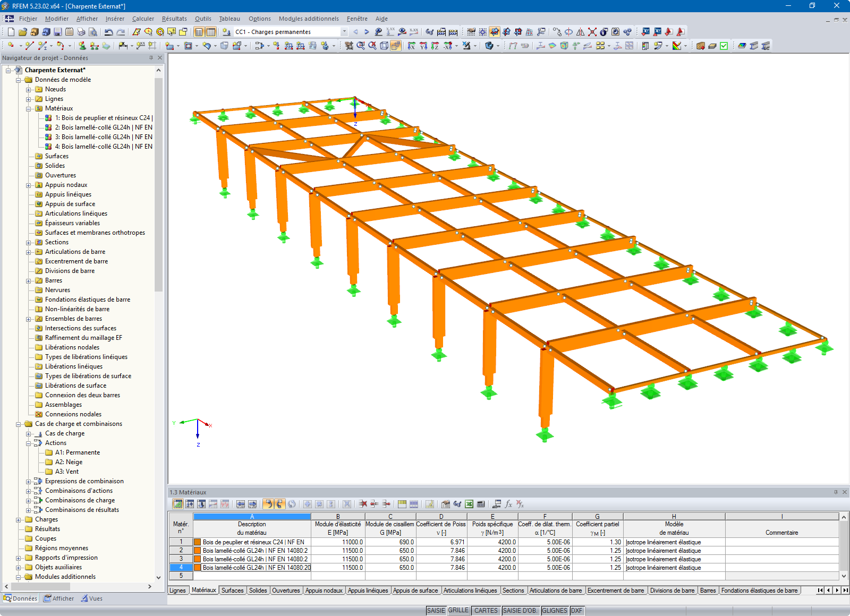Collapse the Actions tree node
850x616 pixels.
click(x=29, y=443)
